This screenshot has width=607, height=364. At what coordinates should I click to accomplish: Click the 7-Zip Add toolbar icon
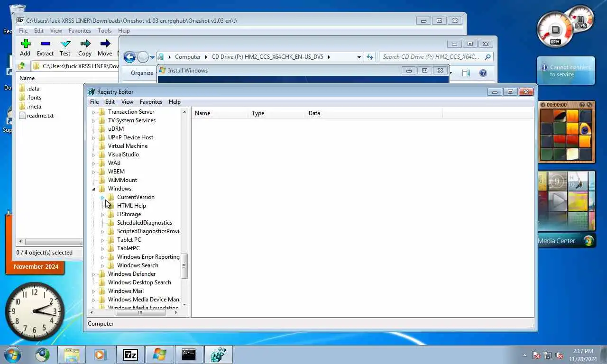pos(26,44)
